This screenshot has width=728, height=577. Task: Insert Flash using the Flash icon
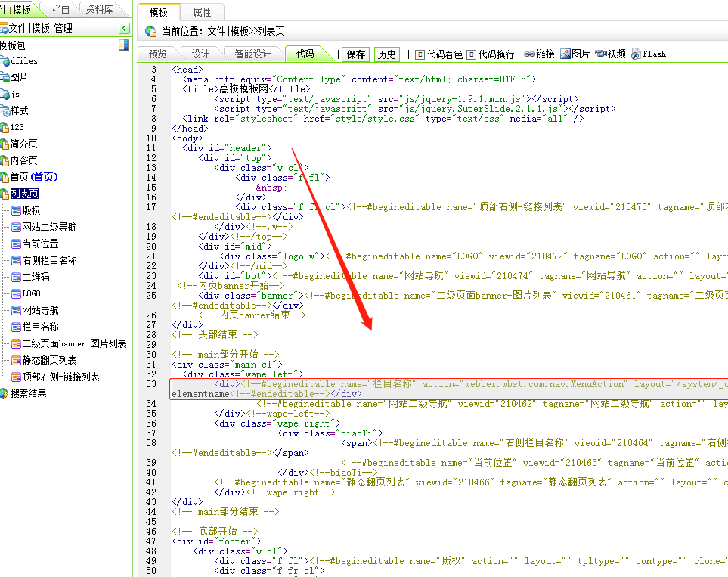637,54
